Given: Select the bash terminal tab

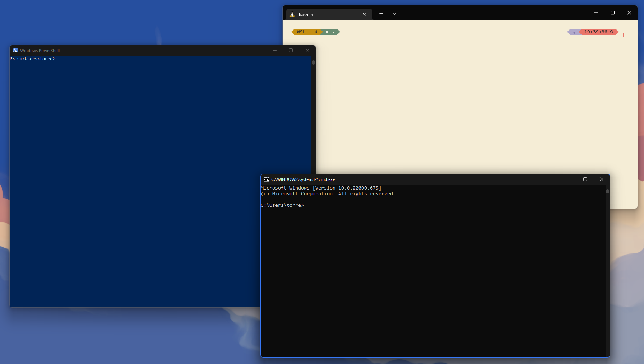Looking at the screenshot, I should click(x=329, y=14).
